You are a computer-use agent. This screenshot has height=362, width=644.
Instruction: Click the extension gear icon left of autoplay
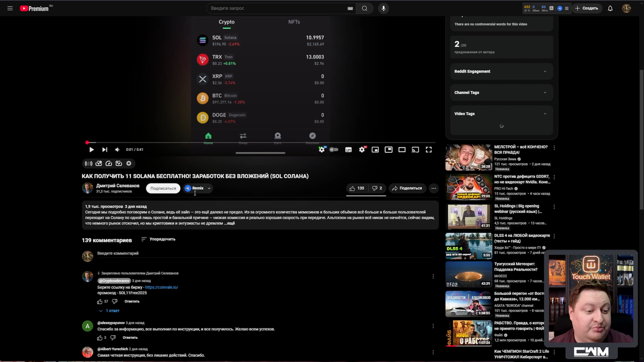321,150
